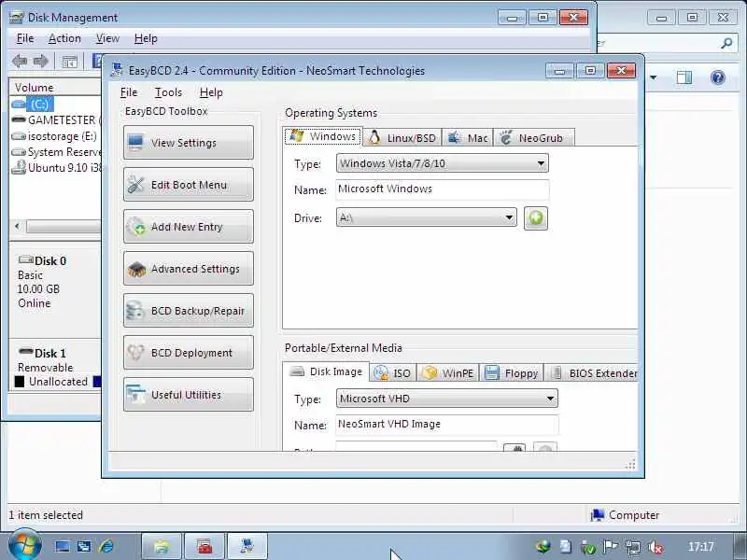Open Add New Entry section
Viewport: 747px width, 560px height.
coord(189,227)
